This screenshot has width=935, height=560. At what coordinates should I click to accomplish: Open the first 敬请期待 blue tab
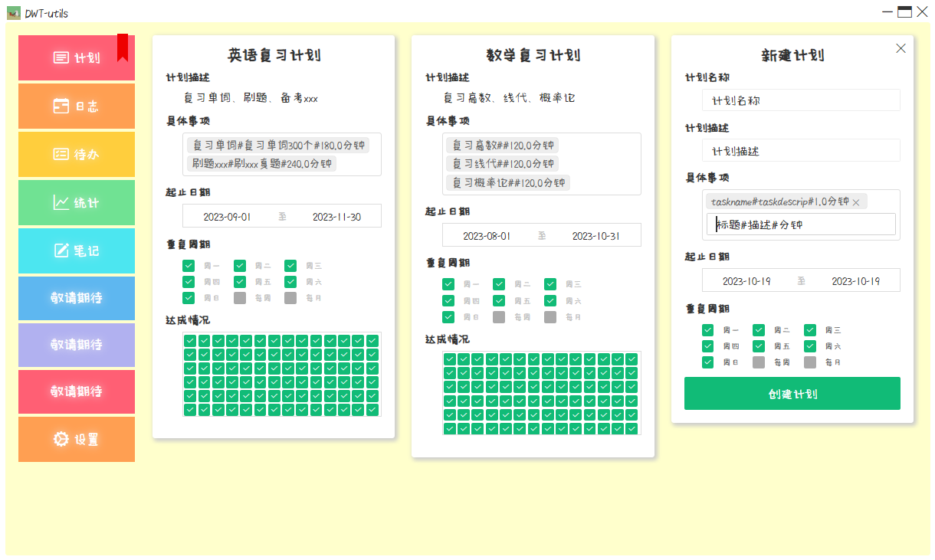(77, 298)
